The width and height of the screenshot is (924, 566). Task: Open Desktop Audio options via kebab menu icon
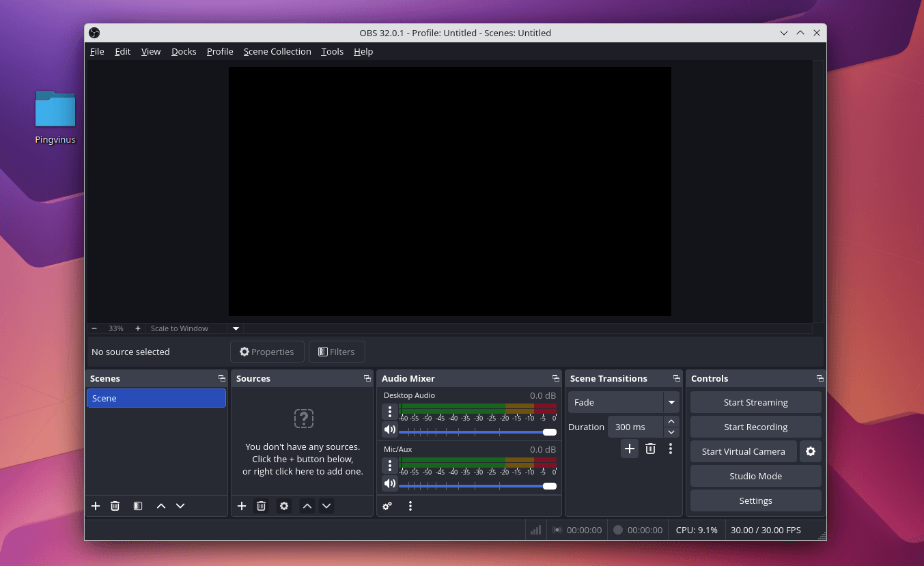click(x=389, y=411)
